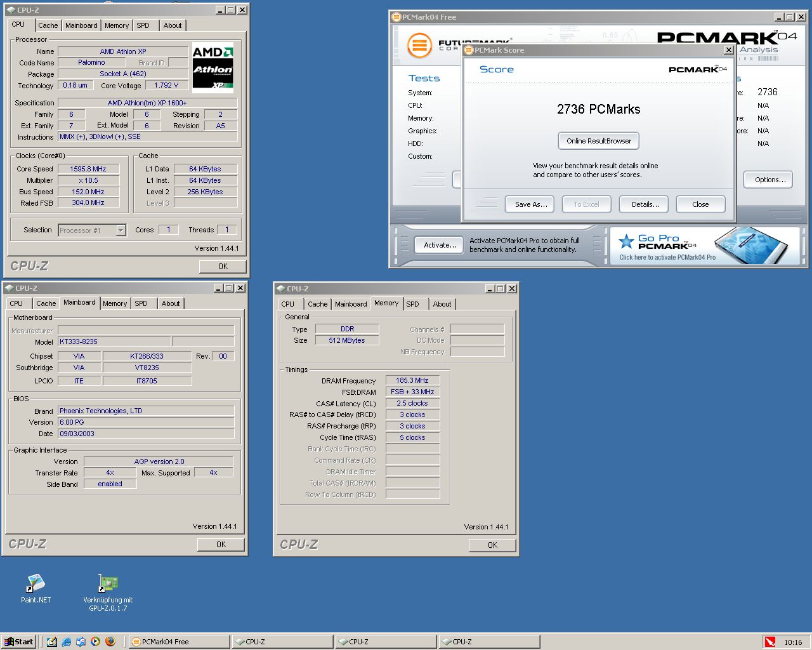Click OK in the CPU-Z Memory window
Screen dimensions: 812x650
pyautogui.click(x=492, y=545)
